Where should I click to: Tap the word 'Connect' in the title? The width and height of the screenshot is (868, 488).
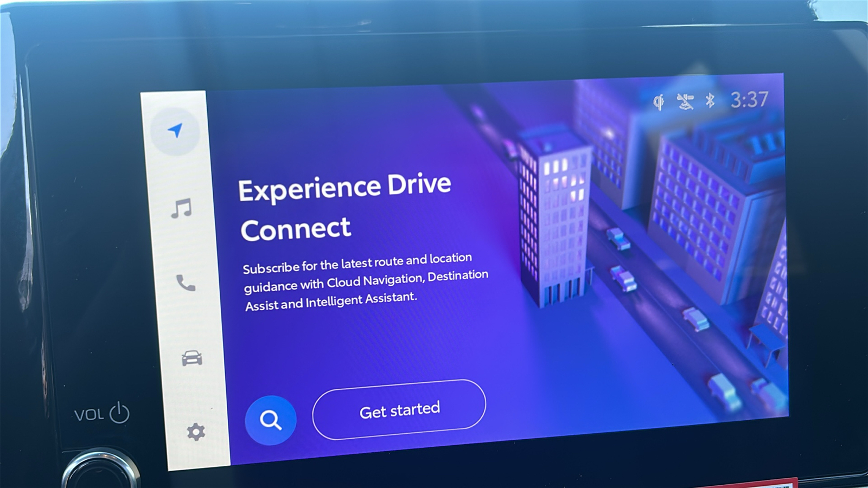coord(296,229)
